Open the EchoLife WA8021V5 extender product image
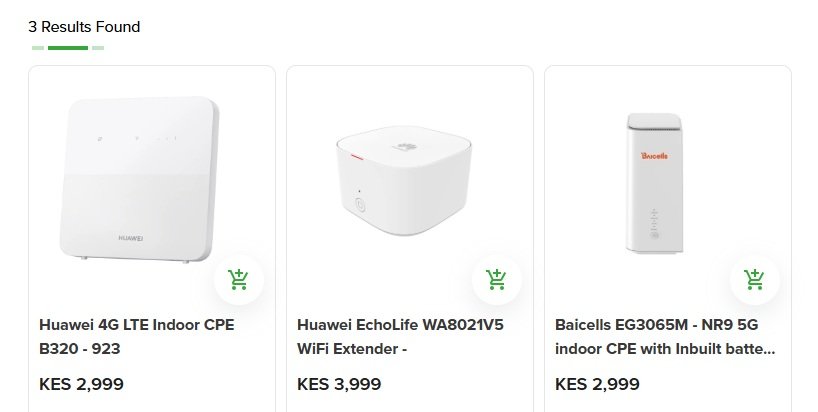 click(x=404, y=180)
